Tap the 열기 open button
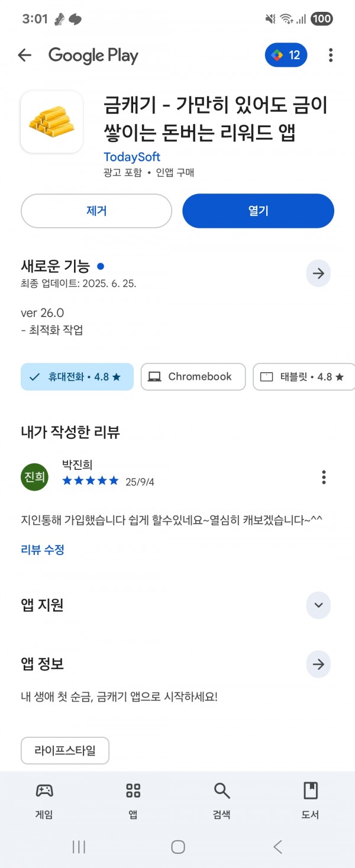The height and width of the screenshot is (868, 355). click(x=258, y=211)
